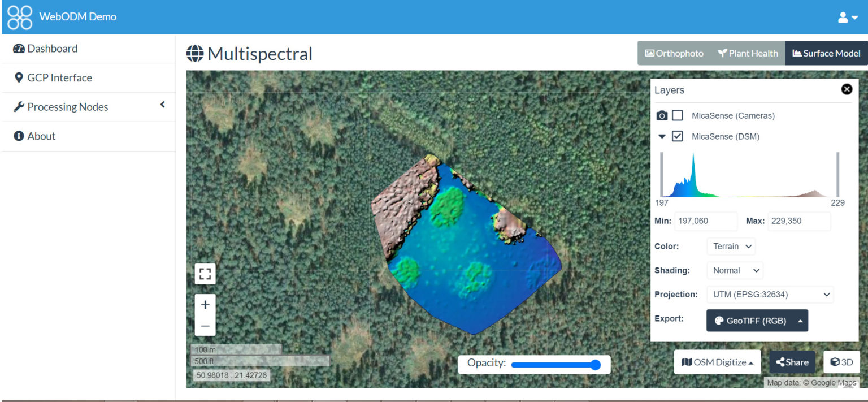
Task: Zoom out on the map
Action: (x=205, y=326)
